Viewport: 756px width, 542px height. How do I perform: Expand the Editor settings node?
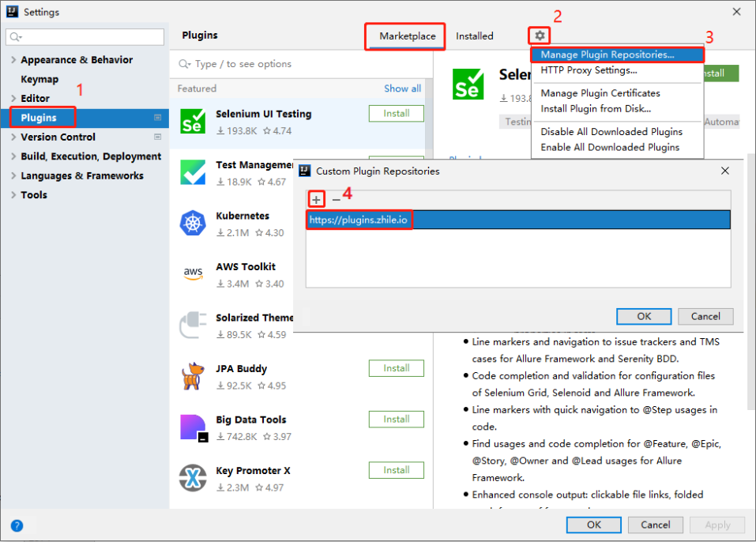click(x=13, y=99)
